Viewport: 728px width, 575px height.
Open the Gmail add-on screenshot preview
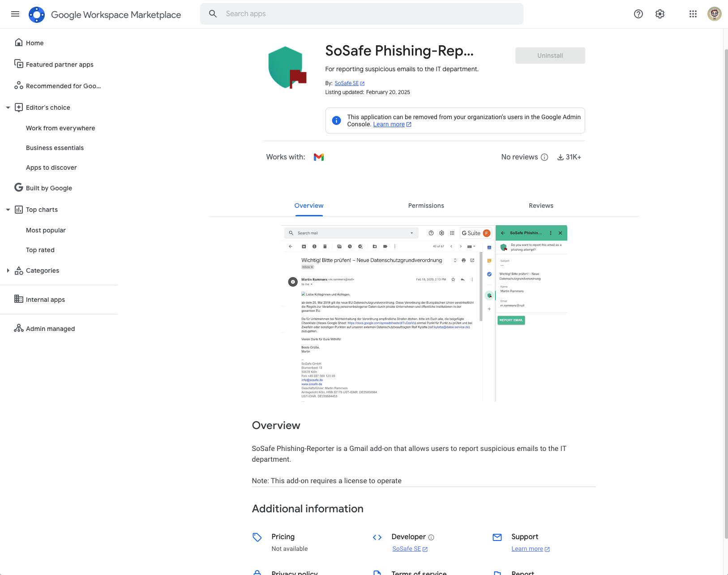[x=424, y=313]
